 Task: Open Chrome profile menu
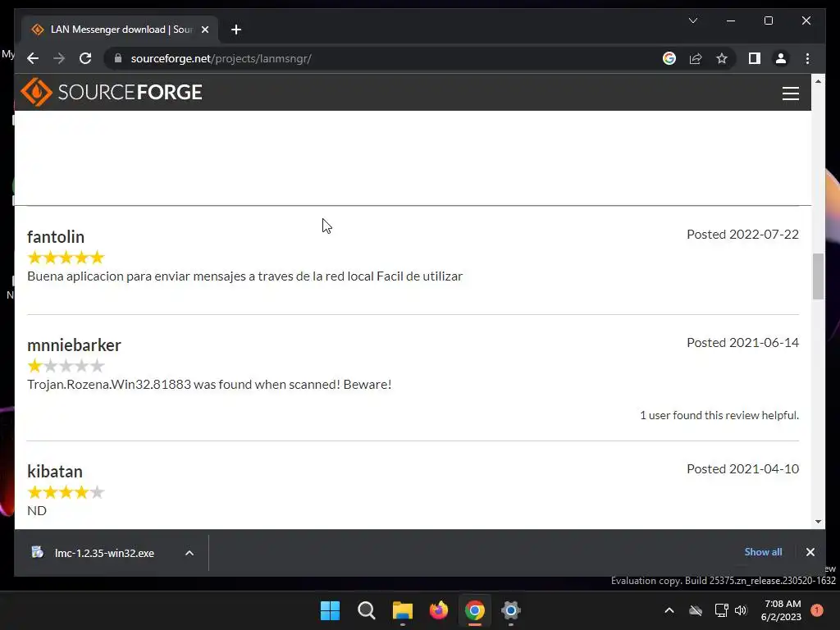781,58
